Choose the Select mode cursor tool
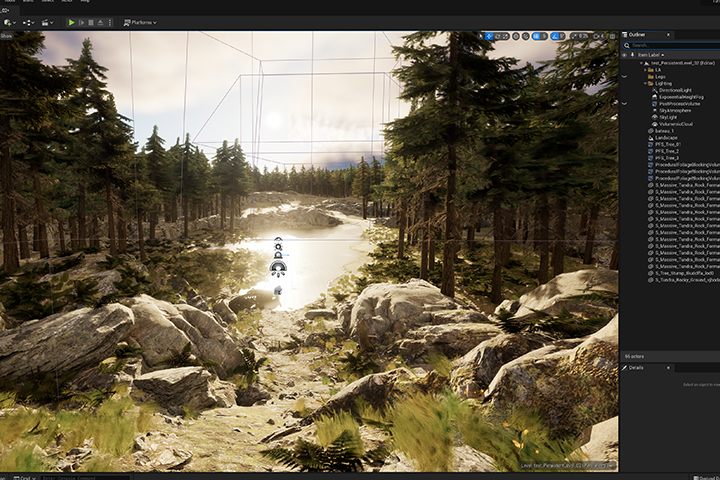Viewport: 720px width, 480px height. [x=480, y=36]
